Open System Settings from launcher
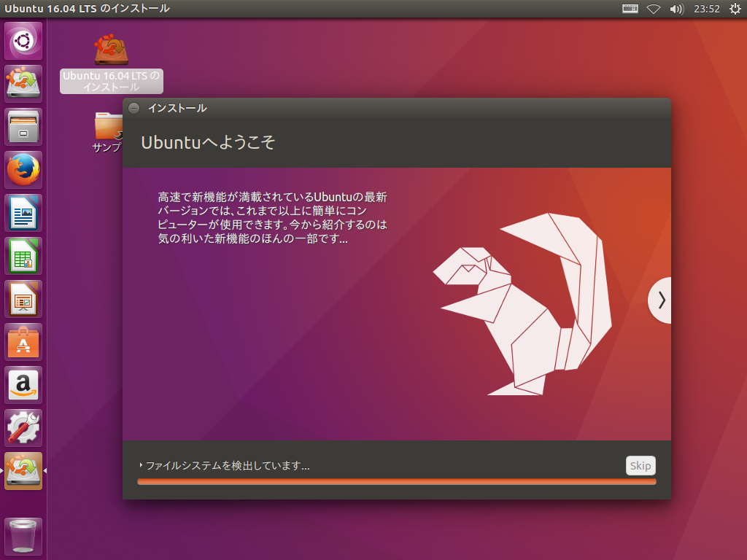747x560 pixels. coord(23,428)
